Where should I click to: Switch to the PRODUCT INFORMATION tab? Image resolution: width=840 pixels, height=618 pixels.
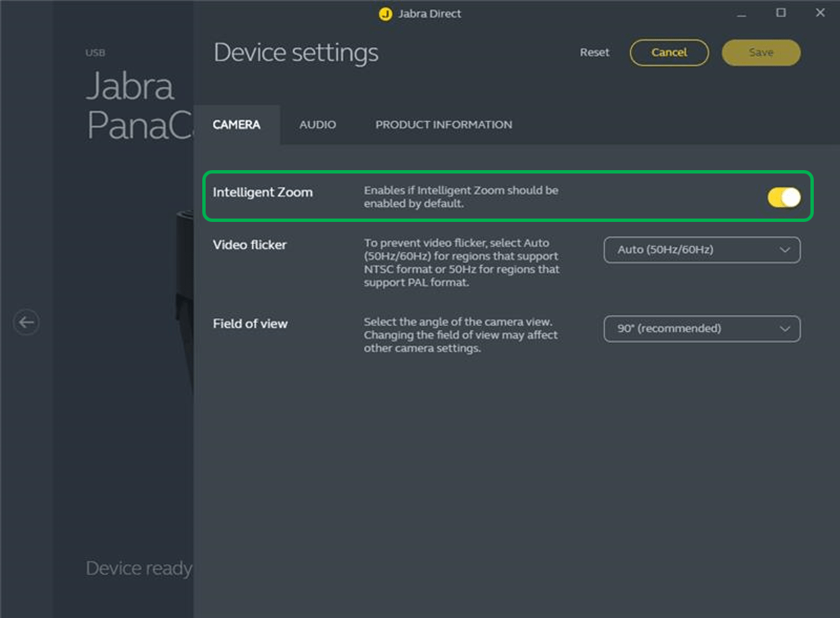[444, 124]
